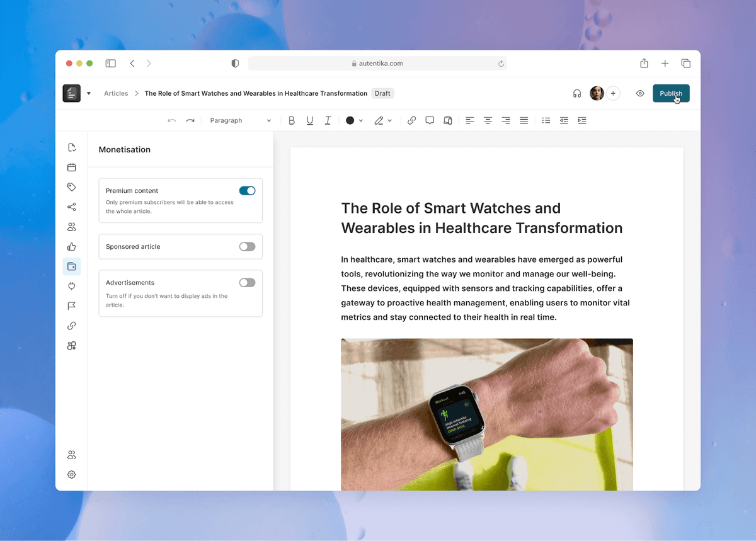Click the undo arrow in toolbar
This screenshot has width=756, height=541.
coord(172,120)
